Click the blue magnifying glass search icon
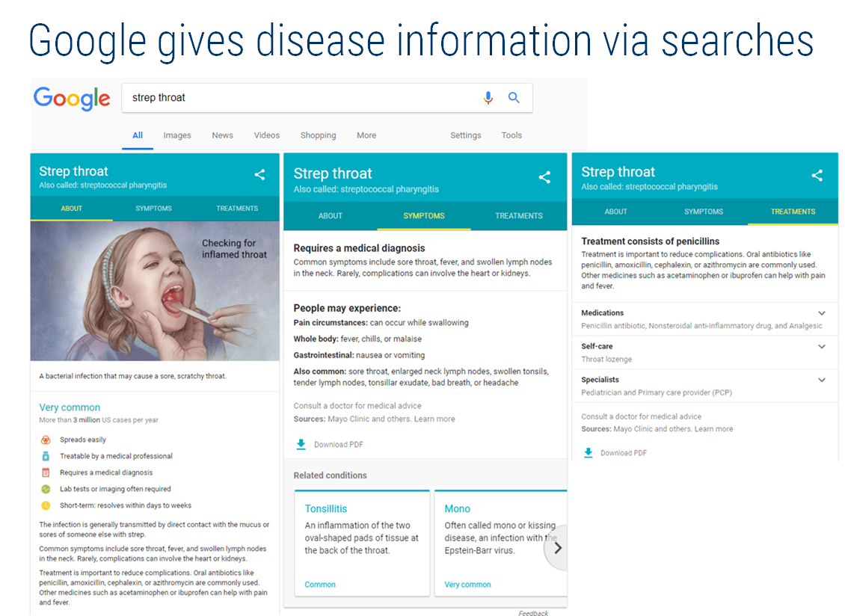 pyautogui.click(x=514, y=98)
